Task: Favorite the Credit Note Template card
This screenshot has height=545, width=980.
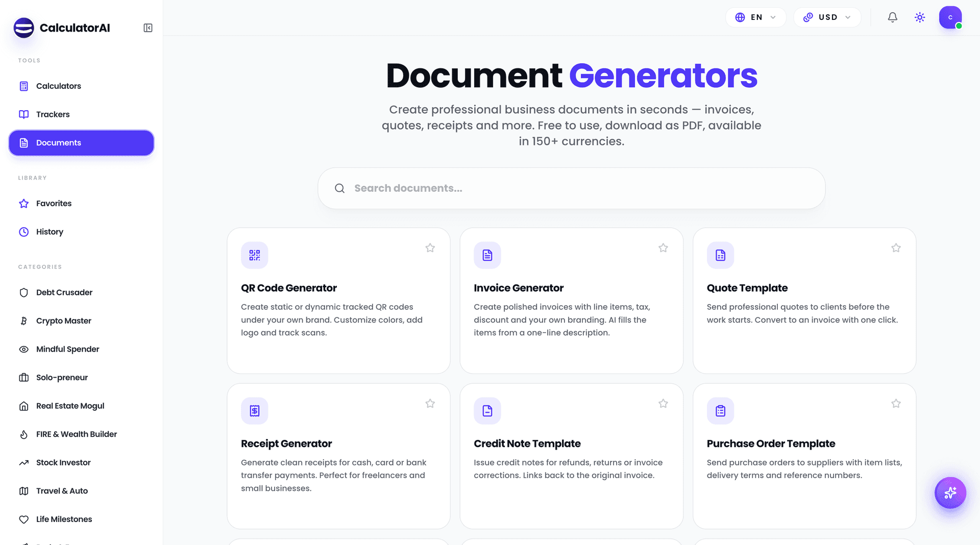Action: pos(663,404)
